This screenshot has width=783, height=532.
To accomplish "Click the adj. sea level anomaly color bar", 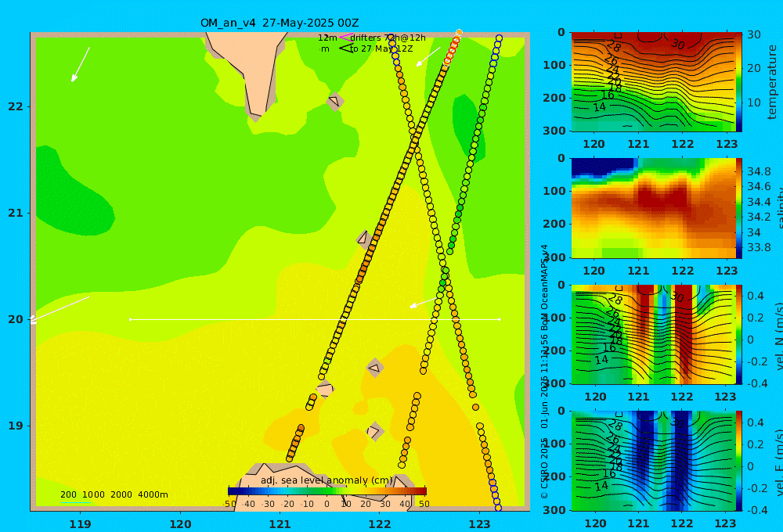I will pos(327,491).
